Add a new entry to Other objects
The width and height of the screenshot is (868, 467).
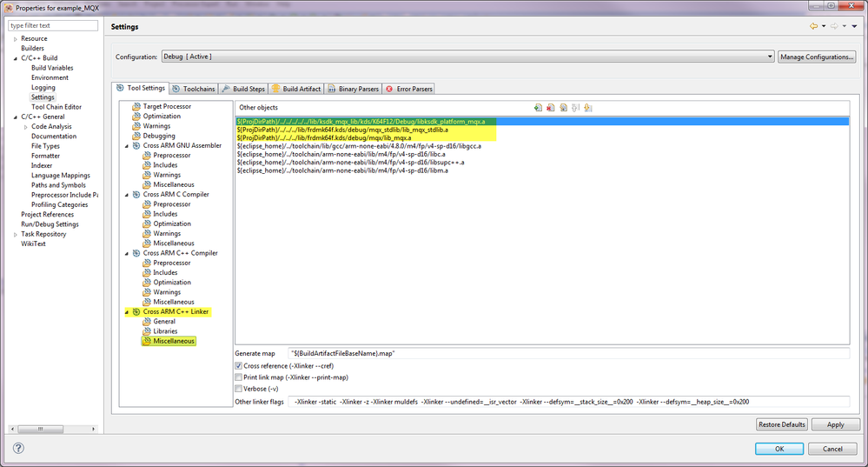(538, 108)
